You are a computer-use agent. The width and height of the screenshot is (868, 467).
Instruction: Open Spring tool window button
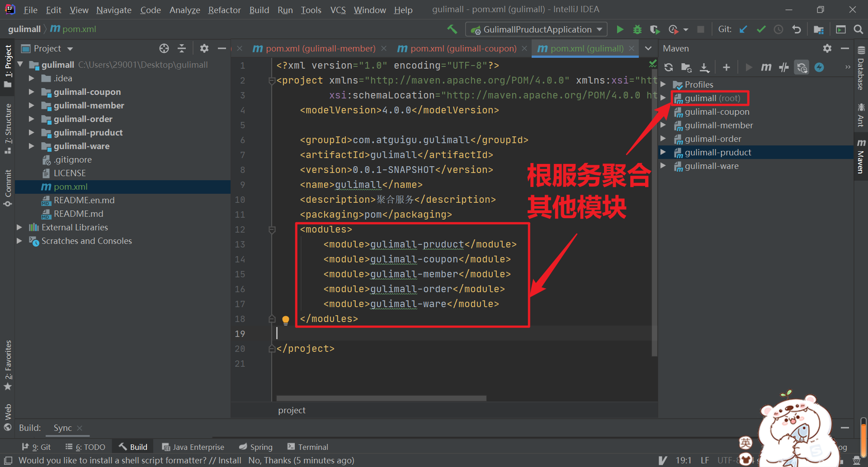pyautogui.click(x=256, y=447)
